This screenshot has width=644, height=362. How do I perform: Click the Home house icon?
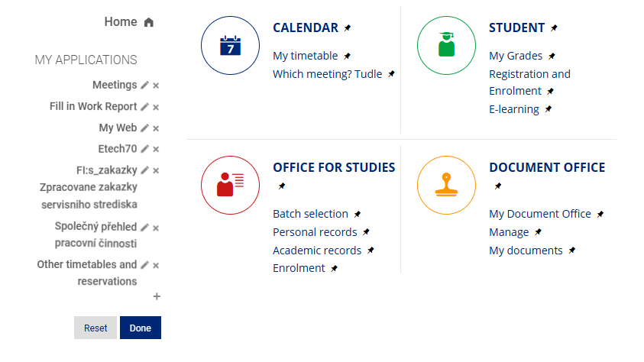[x=149, y=22]
